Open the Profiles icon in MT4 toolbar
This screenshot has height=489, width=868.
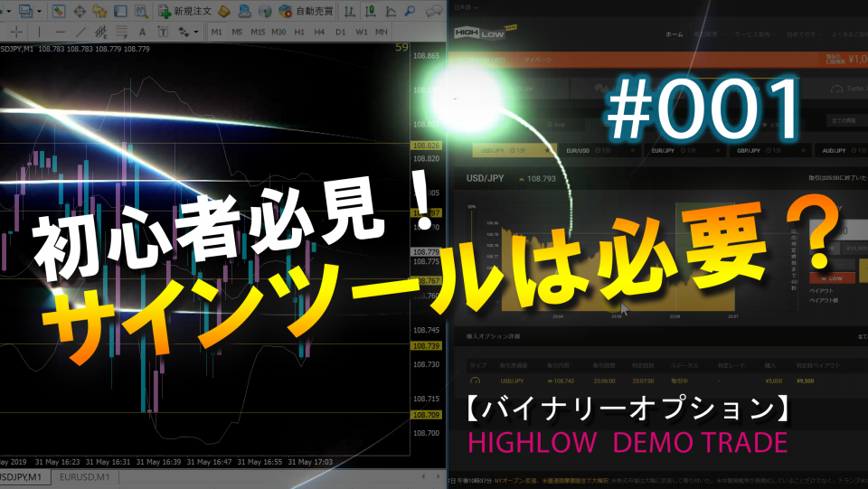coord(26,11)
